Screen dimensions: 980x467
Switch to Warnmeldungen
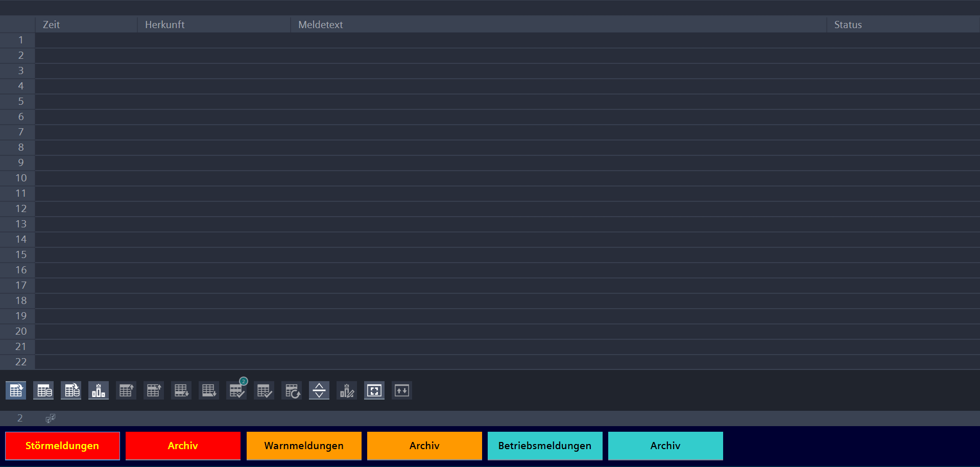(x=304, y=446)
